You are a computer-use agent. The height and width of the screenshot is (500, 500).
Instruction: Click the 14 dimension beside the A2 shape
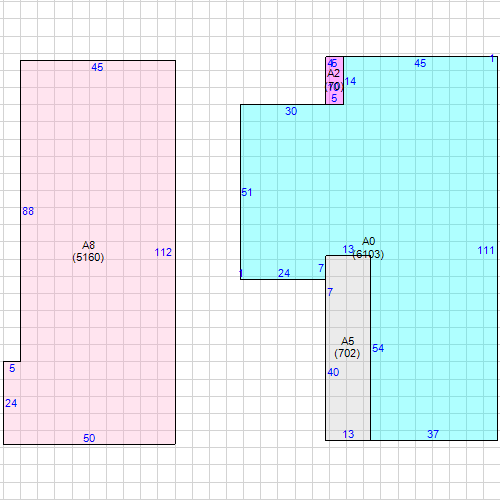coord(350,81)
